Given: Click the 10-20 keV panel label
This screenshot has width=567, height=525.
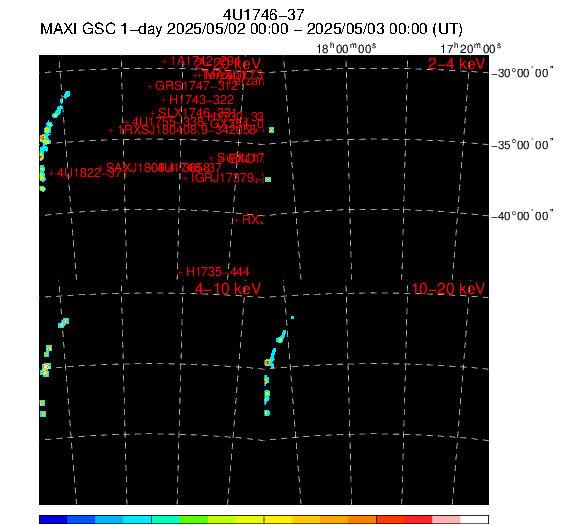Looking at the screenshot, I should pos(448,289).
